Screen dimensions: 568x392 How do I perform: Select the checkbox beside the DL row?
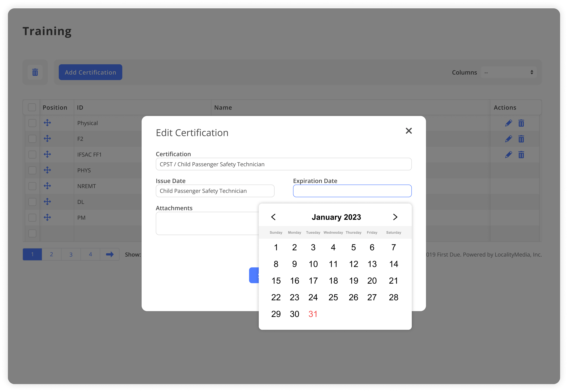click(32, 202)
